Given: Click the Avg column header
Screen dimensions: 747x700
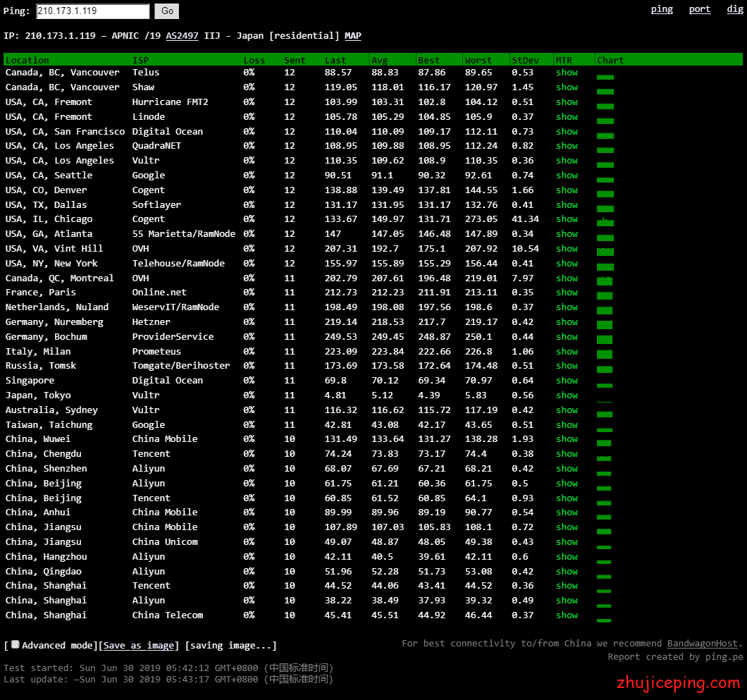Looking at the screenshot, I should [380, 60].
